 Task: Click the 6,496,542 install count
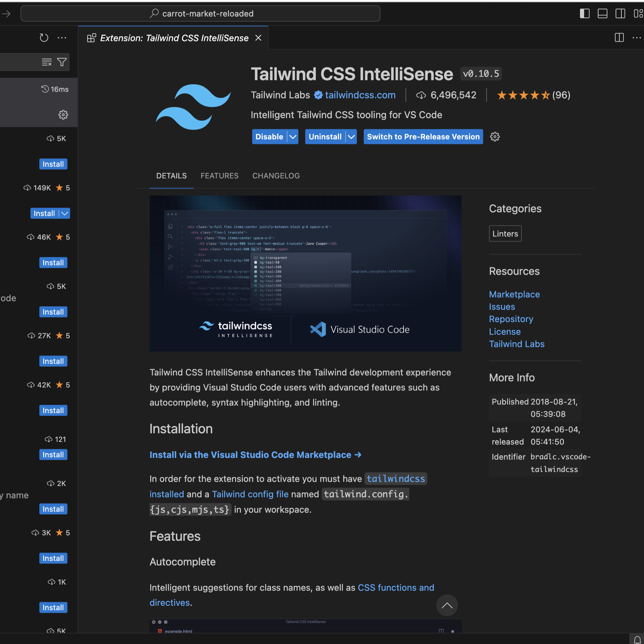click(446, 95)
